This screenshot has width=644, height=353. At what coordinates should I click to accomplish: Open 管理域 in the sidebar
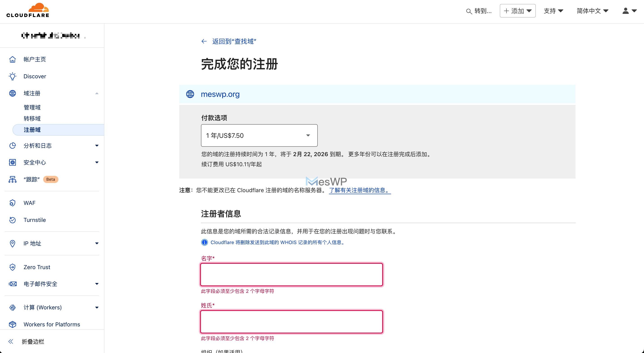pyautogui.click(x=32, y=108)
